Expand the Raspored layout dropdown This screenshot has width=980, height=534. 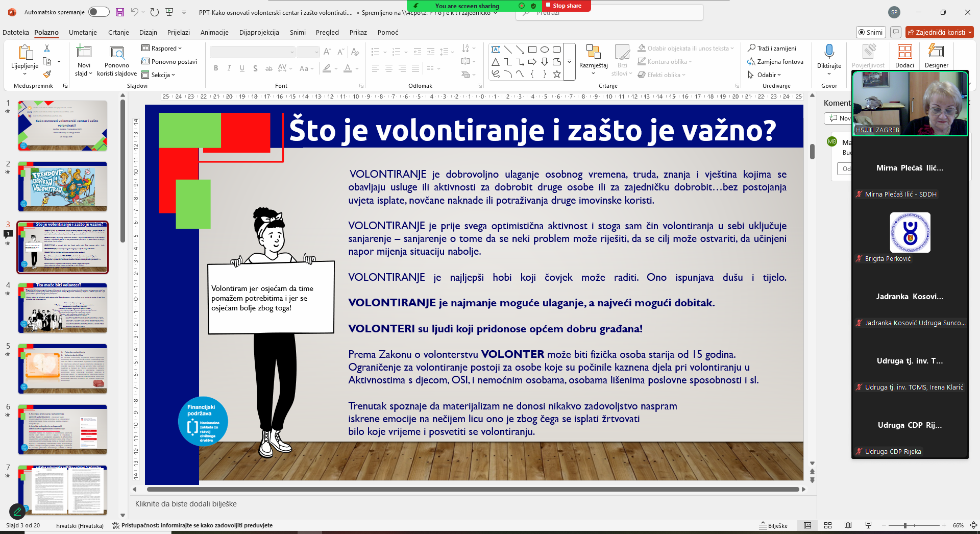(164, 48)
